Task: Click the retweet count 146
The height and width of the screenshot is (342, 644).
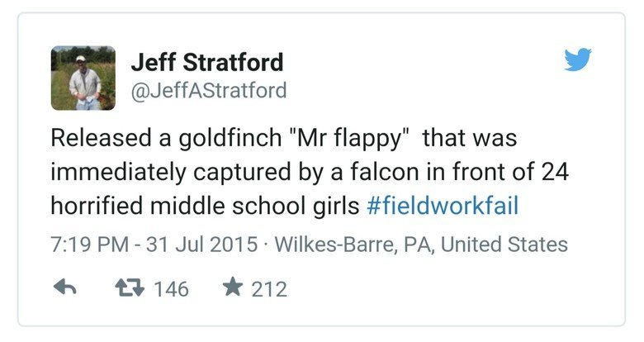Action: pos(171,289)
